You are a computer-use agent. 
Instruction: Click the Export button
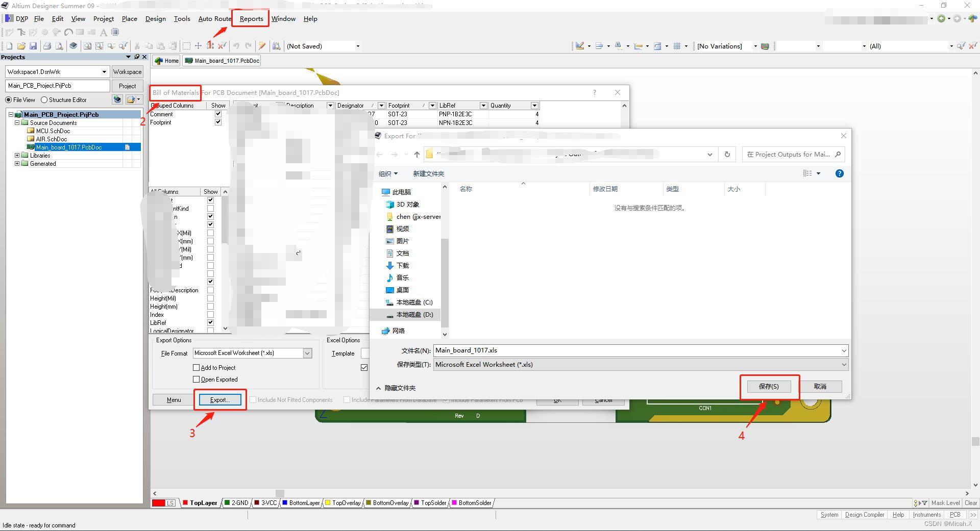coord(219,399)
